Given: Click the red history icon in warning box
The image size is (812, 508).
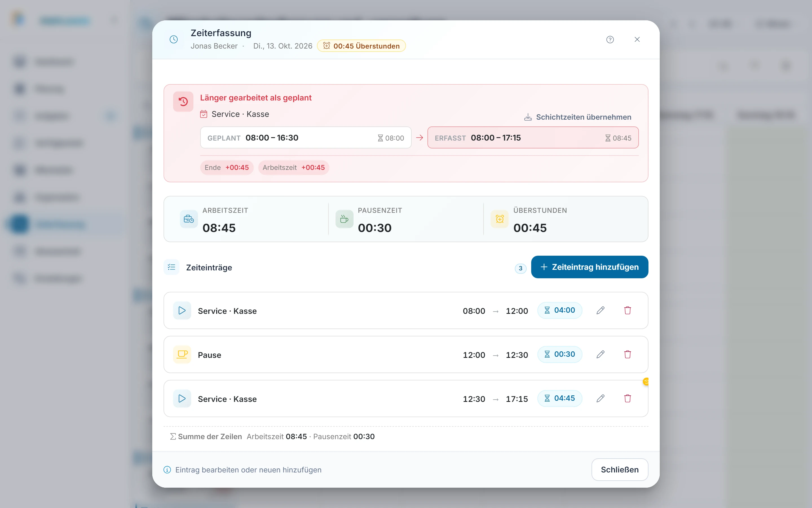Looking at the screenshot, I should 183,102.
